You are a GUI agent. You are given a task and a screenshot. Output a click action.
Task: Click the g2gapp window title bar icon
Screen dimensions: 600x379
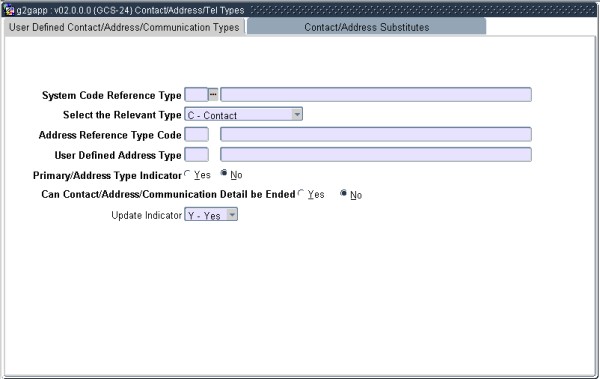click(x=8, y=10)
